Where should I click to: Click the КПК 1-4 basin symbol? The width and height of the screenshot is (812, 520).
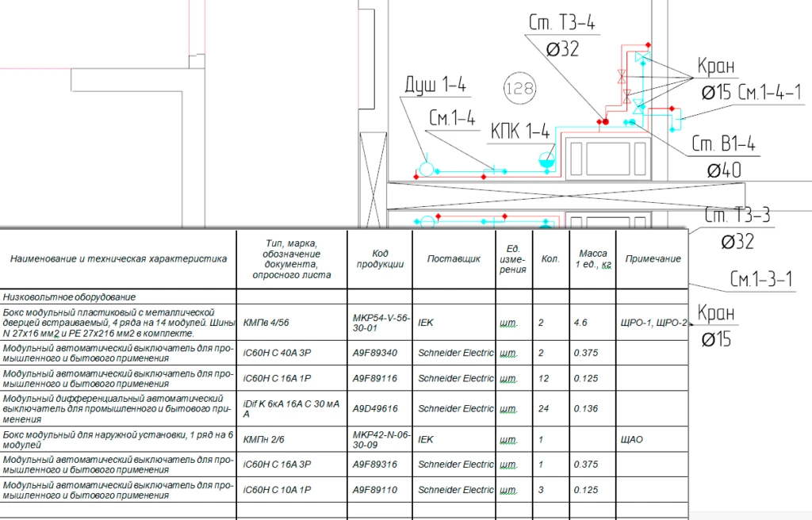546,159
